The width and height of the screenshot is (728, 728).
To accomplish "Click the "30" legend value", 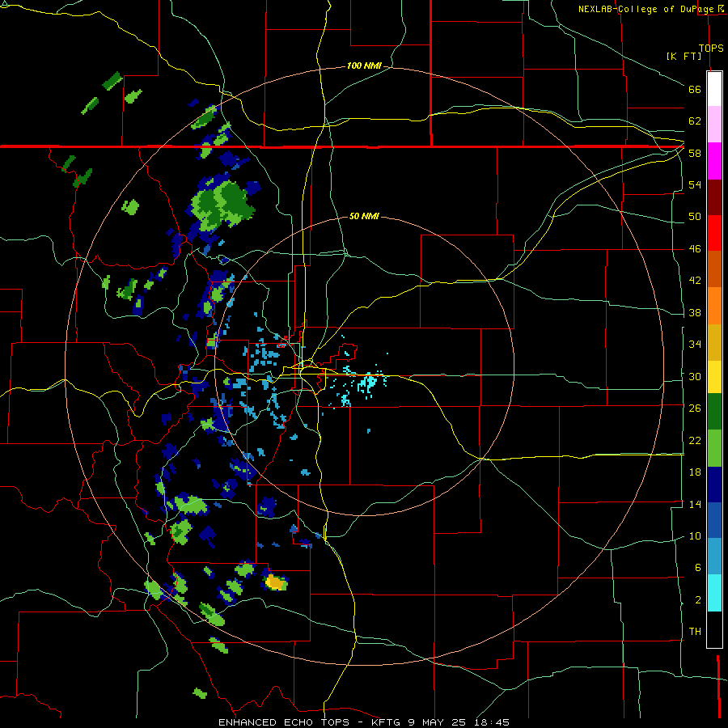I will click(695, 376).
